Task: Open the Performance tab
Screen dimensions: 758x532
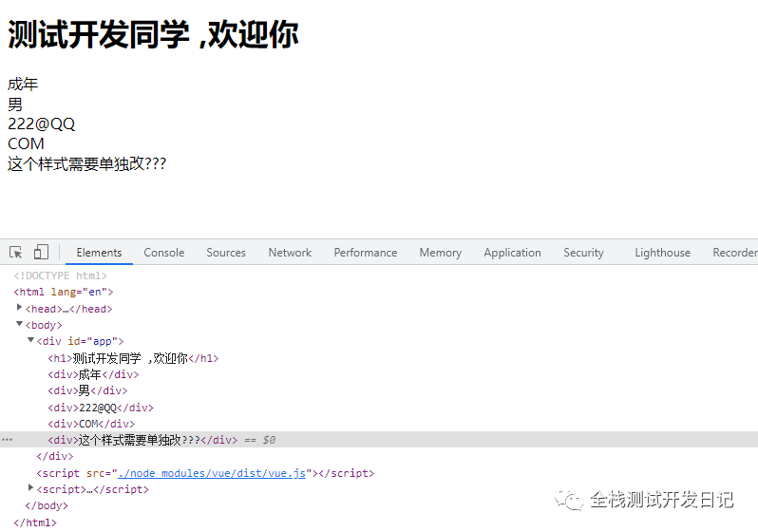Action: 366,253
